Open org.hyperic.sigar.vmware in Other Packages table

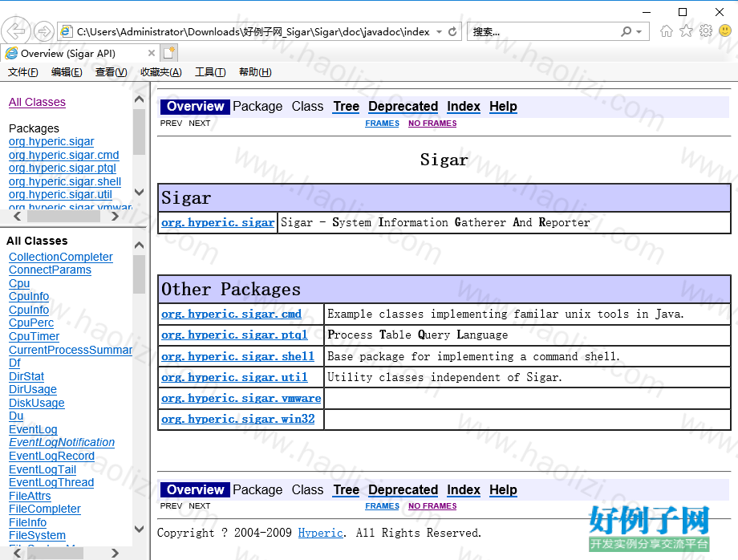(241, 398)
